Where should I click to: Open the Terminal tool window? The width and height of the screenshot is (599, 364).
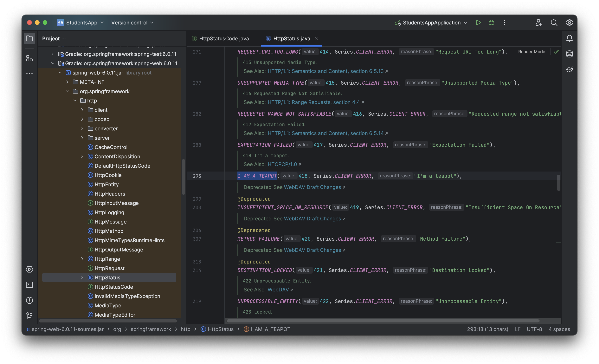[x=29, y=285]
